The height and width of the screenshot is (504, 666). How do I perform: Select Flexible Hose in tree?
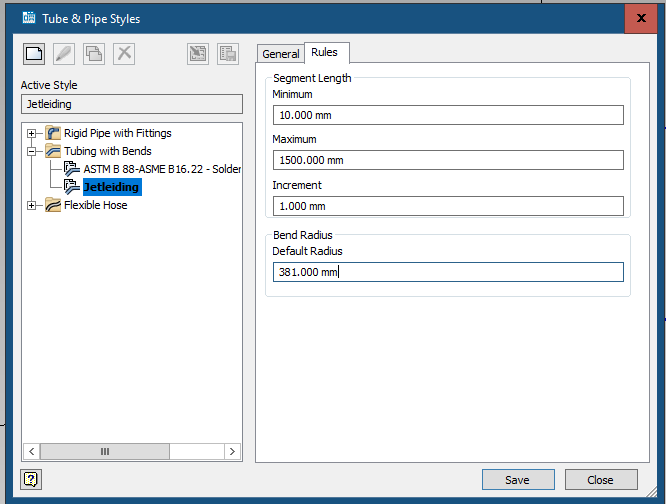[x=96, y=205]
